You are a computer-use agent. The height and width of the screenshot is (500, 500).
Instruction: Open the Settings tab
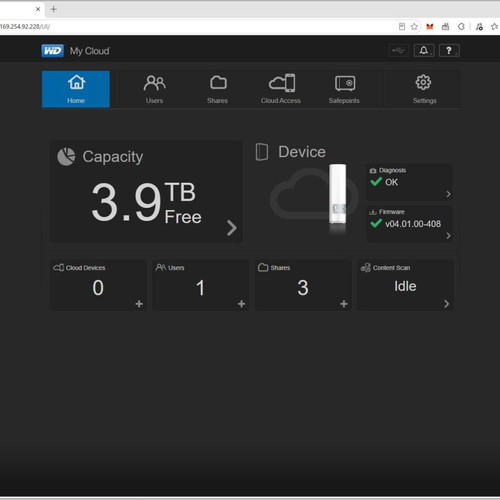424,89
